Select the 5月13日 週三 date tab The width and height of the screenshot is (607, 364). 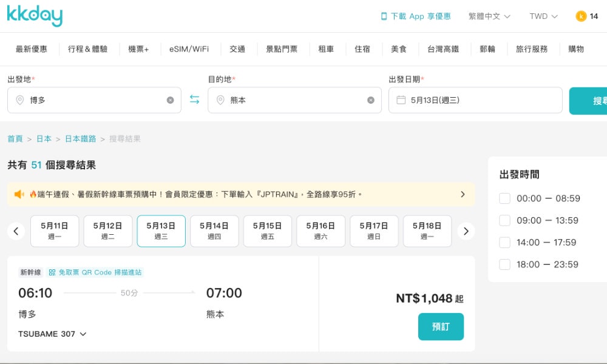click(161, 231)
